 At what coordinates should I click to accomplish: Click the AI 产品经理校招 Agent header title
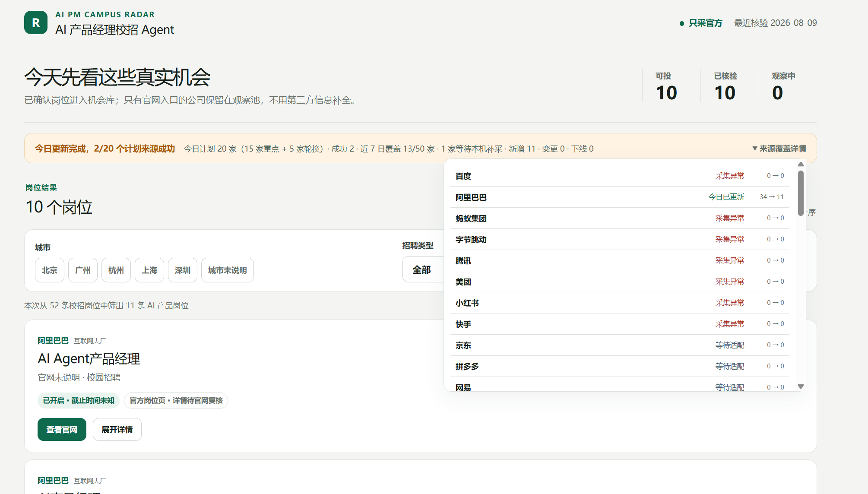(115, 30)
